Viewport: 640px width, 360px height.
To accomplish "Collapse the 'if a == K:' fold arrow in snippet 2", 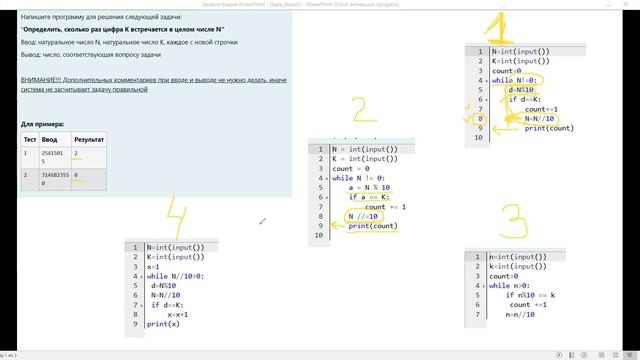I will [x=327, y=198].
